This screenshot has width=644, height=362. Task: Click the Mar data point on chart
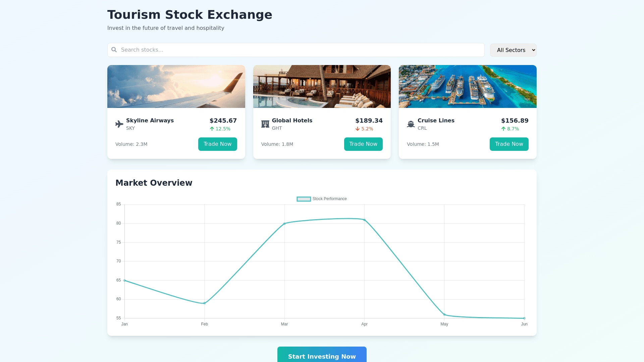(284, 224)
